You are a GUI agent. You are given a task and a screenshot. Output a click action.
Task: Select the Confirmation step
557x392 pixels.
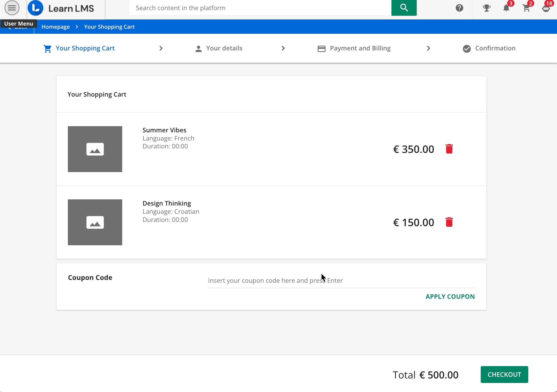495,48
